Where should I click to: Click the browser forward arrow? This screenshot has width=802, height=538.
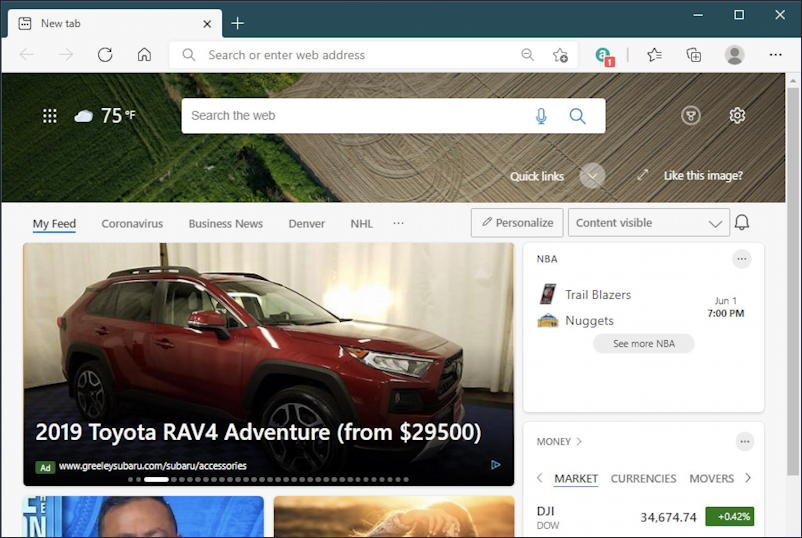point(66,54)
